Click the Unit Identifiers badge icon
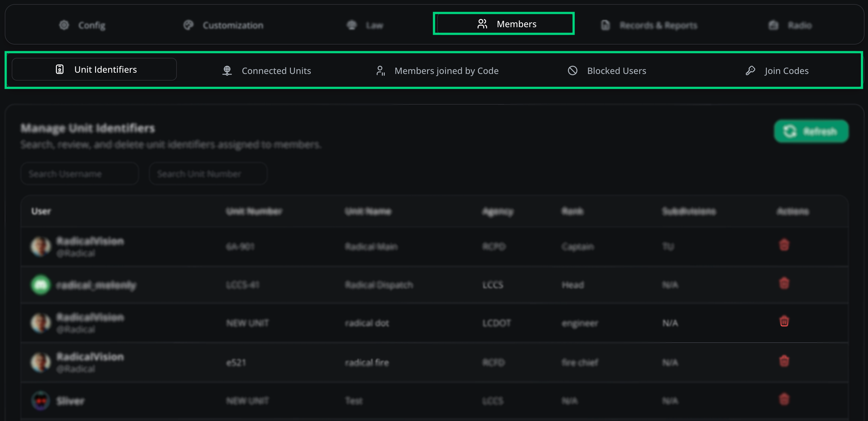The height and width of the screenshot is (421, 868). [60, 70]
